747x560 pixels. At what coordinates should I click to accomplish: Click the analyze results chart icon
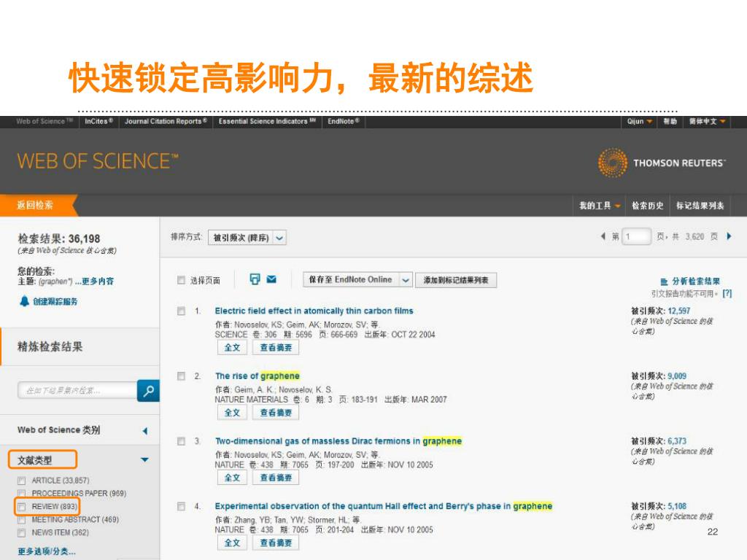[664, 281]
